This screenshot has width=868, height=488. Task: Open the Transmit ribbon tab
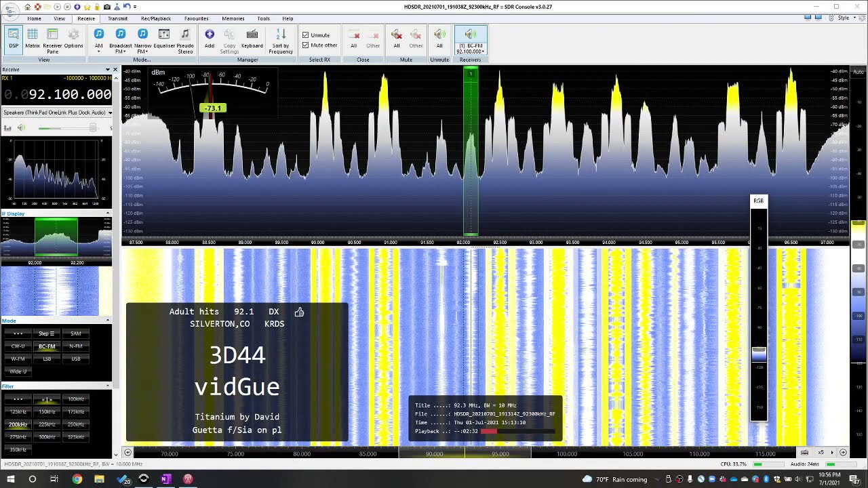click(117, 18)
